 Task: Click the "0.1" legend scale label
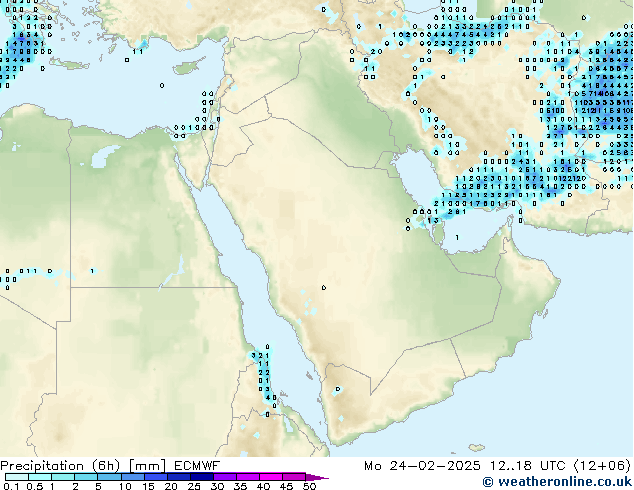pyautogui.click(x=9, y=486)
